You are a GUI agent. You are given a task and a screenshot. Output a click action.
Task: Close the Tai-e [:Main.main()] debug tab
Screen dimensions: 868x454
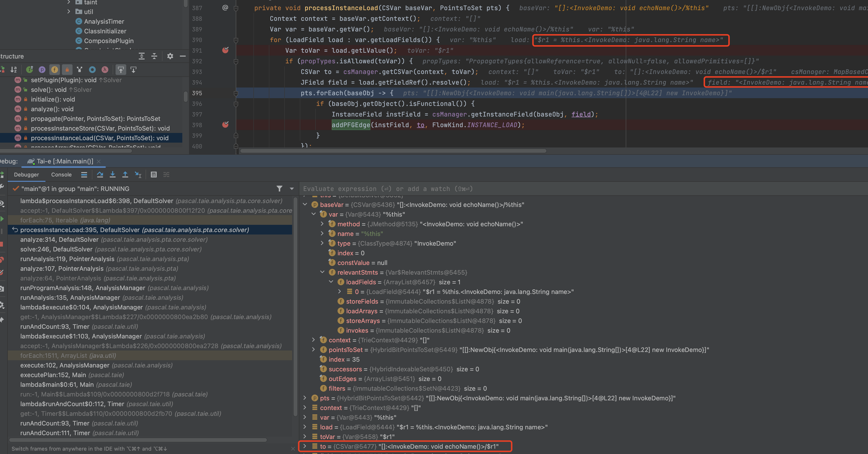click(x=99, y=161)
